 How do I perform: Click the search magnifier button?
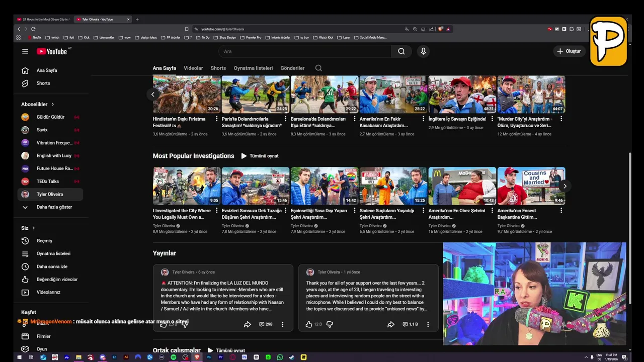pyautogui.click(x=401, y=51)
